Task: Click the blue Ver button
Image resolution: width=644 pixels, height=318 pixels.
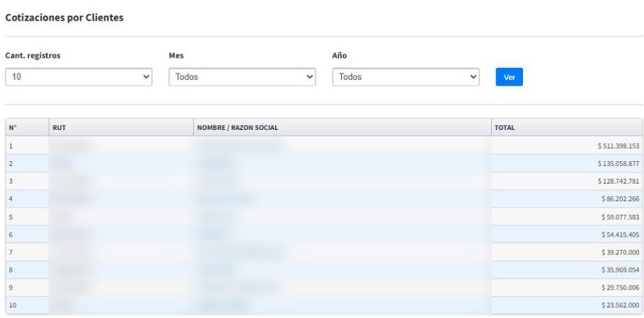Action: [509, 77]
